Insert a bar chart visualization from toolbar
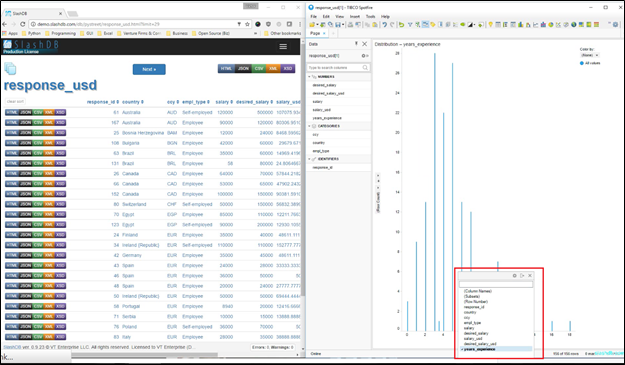Image resolution: width=625 pixels, height=365 pixels. click(x=520, y=25)
